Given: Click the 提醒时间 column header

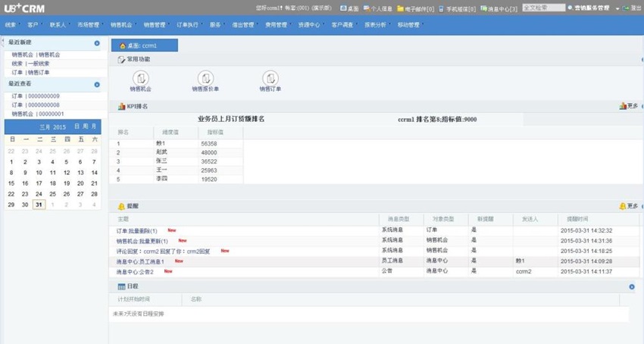Looking at the screenshot, I should (577, 220).
